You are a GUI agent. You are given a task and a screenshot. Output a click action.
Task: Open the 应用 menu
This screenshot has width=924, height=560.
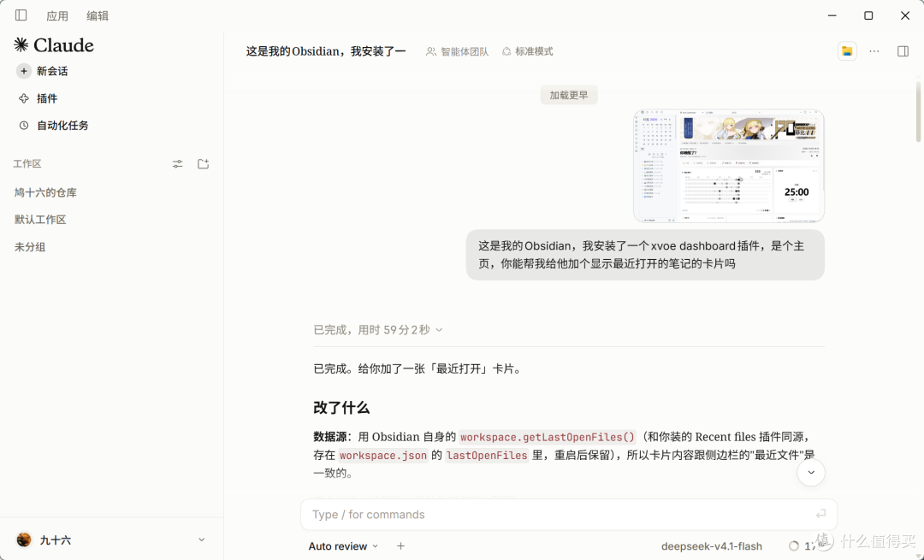pos(57,16)
